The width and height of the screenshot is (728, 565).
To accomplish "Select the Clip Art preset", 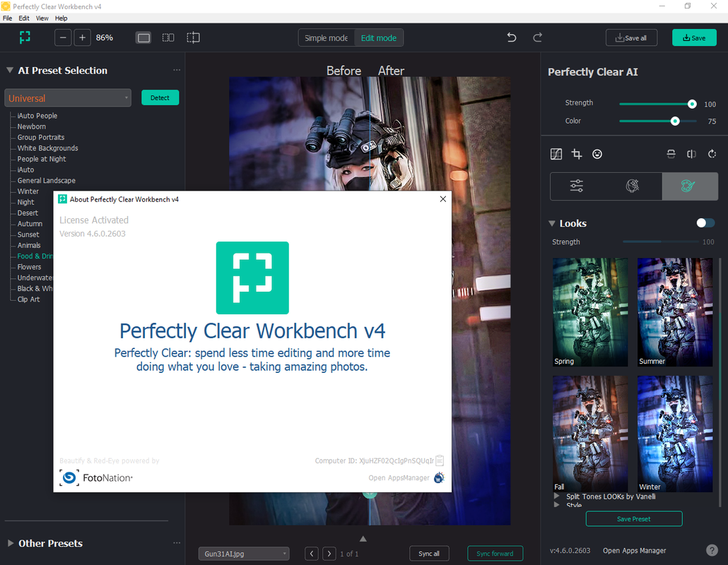I will pos(28,299).
